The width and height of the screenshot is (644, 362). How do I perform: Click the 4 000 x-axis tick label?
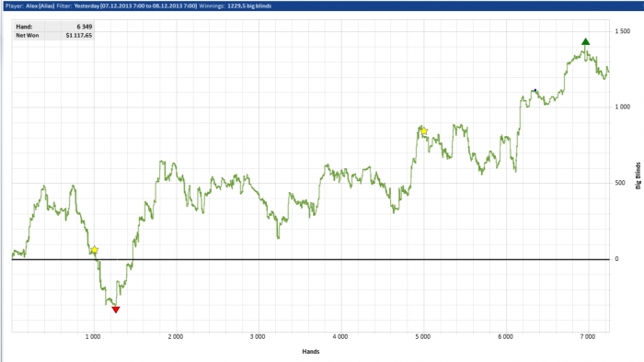tap(340, 336)
